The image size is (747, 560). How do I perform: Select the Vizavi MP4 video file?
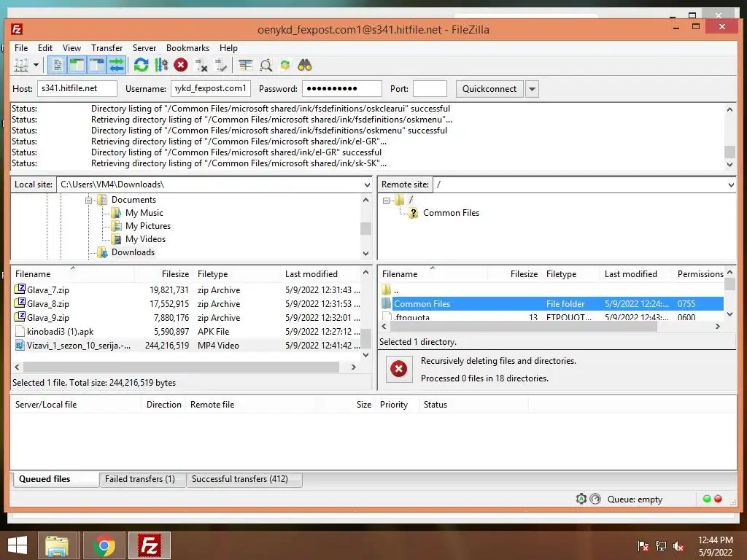point(186,345)
